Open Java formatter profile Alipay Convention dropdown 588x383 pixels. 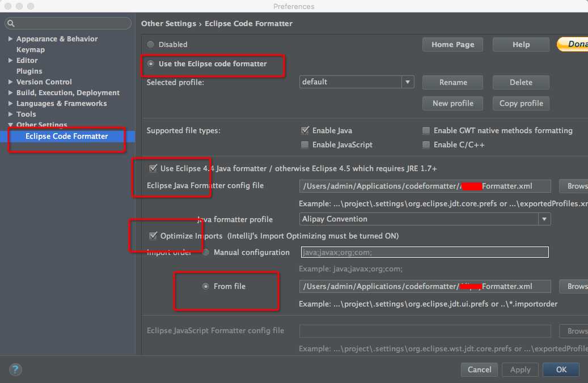click(x=425, y=219)
